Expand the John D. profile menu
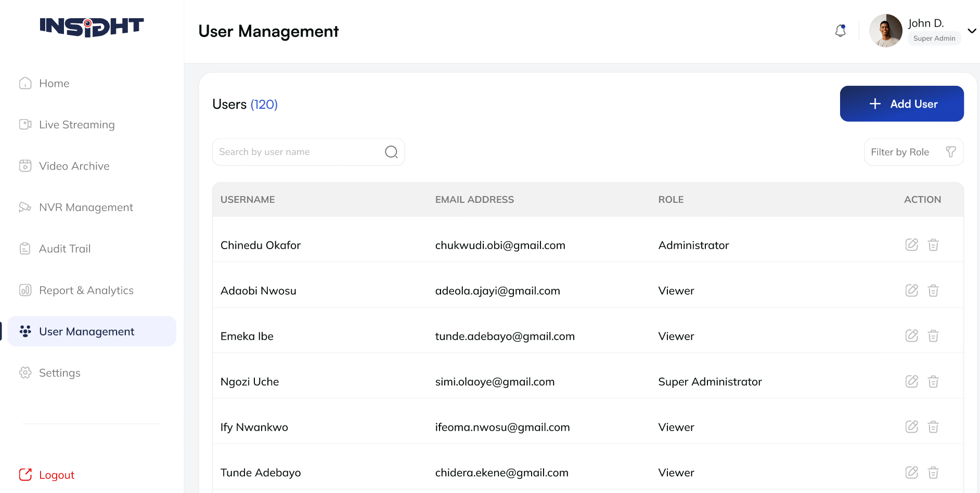This screenshot has width=980, height=493. pyautogui.click(x=971, y=31)
